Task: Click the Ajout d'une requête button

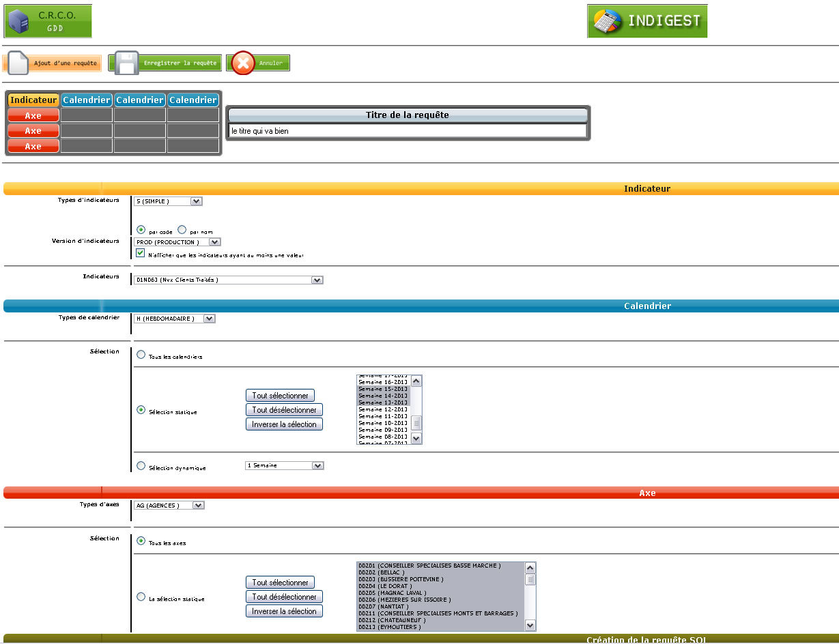Action: (x=53, y=63)
